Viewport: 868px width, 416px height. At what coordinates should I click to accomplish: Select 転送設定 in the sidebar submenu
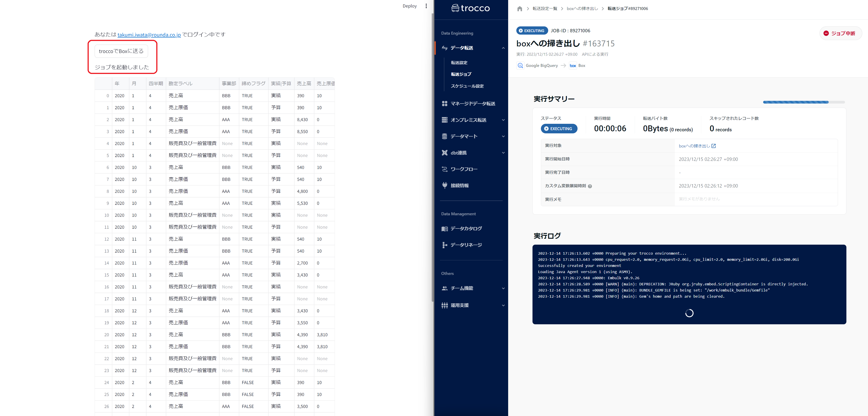(x=459, y=63)
